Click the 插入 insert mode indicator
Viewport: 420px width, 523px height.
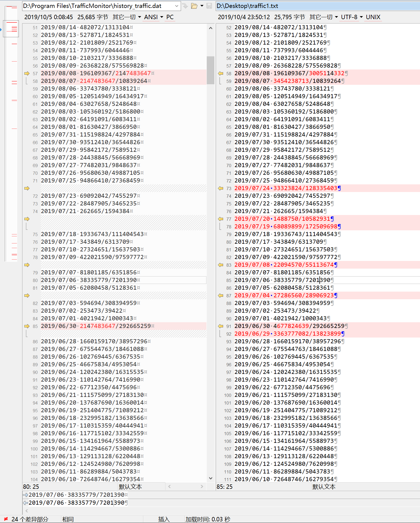coord(164,519)
